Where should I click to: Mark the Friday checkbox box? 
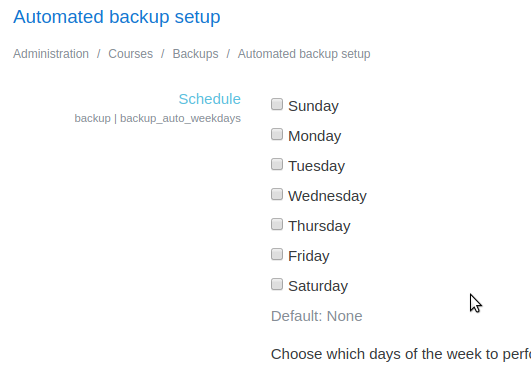[x=277, y=254]
